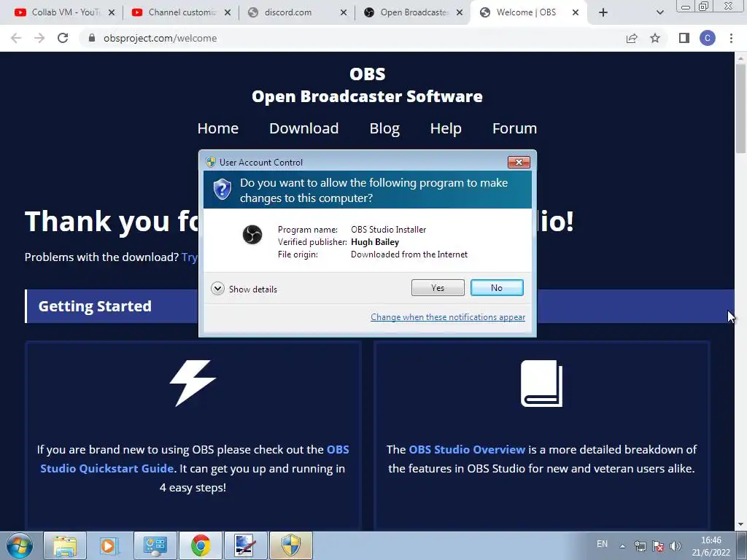
Task: Close the Open Broadcaster tab
Action: coord(460,12)
